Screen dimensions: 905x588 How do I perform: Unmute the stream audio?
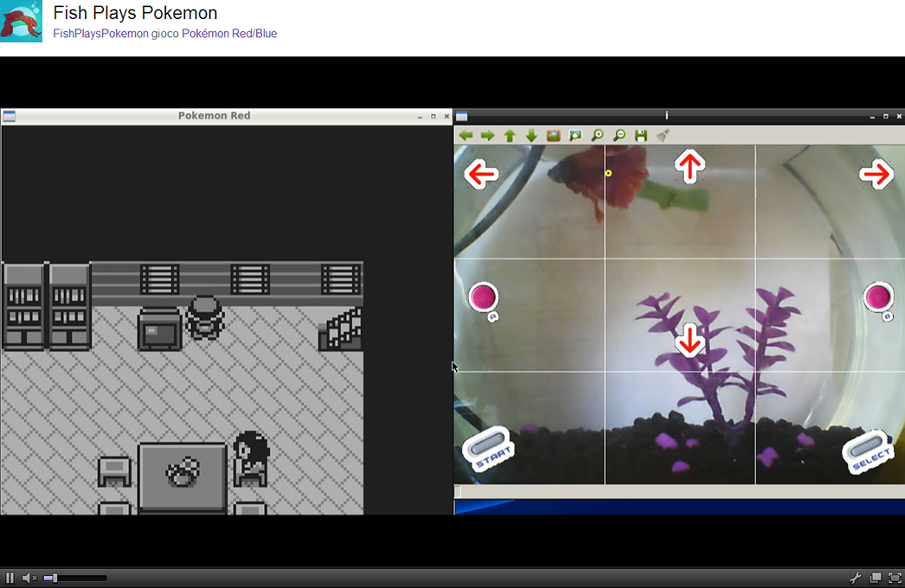(x=29, y=578)
